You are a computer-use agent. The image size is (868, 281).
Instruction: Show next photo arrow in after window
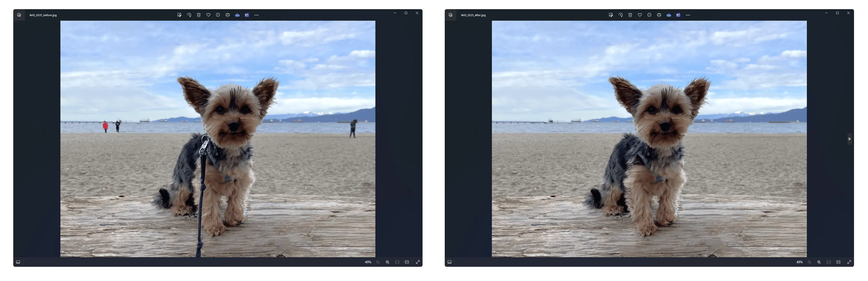849,139
